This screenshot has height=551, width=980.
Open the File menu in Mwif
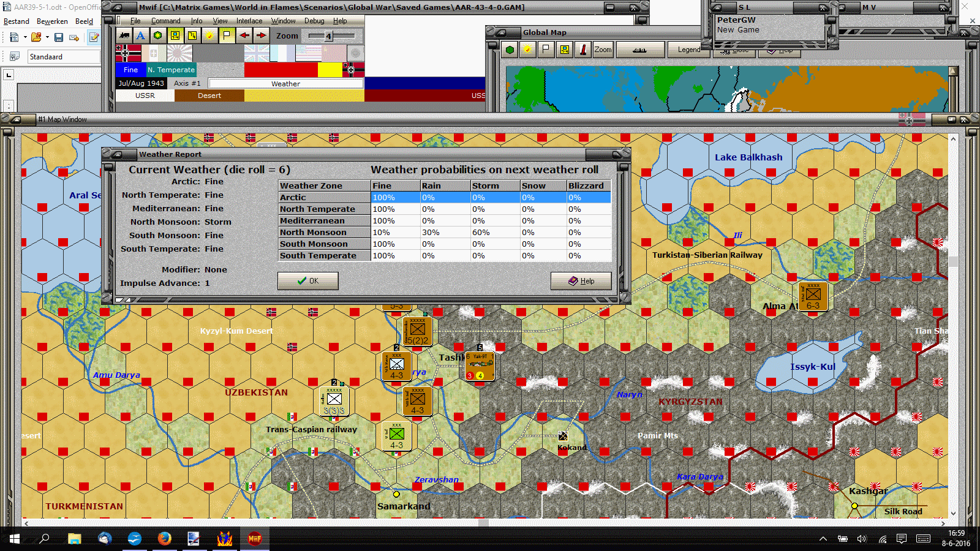pos(135,21)
